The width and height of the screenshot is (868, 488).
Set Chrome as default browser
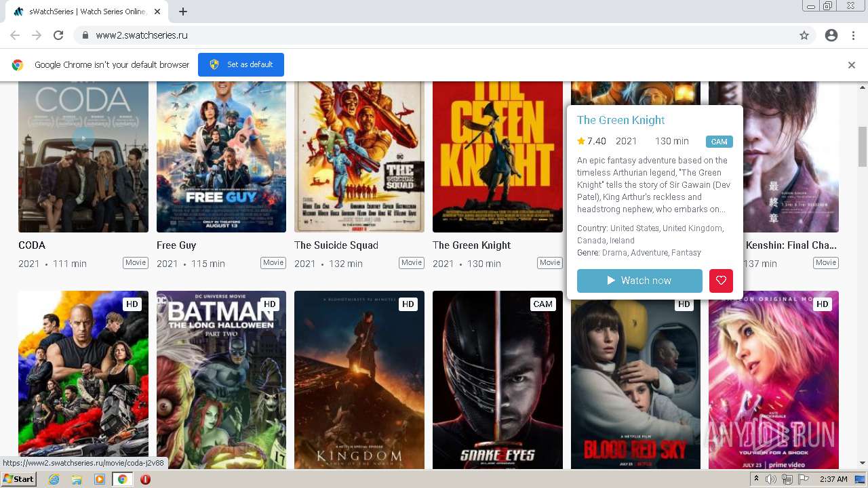click(x=241, y=64)
